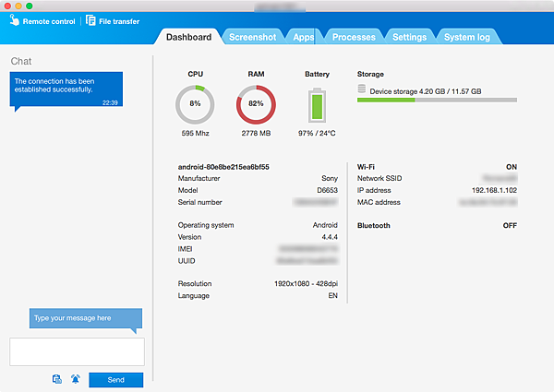Maximize the window with green button
This screenshot has height=392, width=554.
pyautogui.click(x=30, y=6)
